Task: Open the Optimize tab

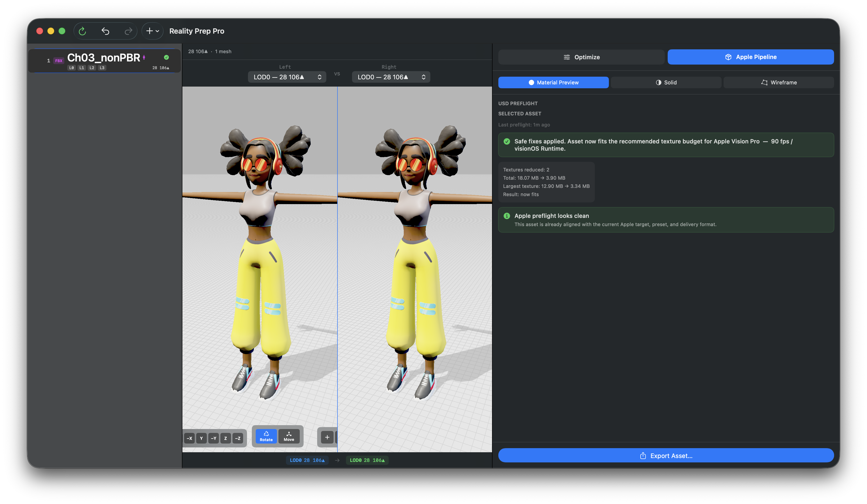Action: coord(582,57)
